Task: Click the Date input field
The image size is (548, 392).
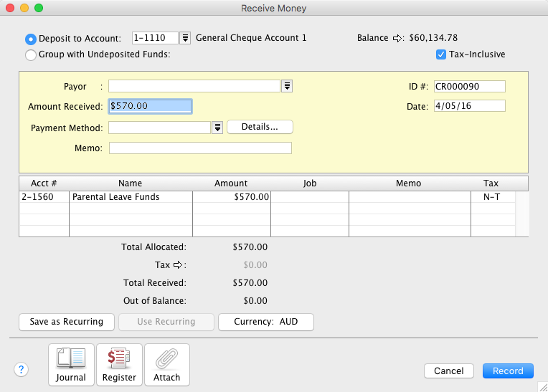Action: click(x=469, y=106)
